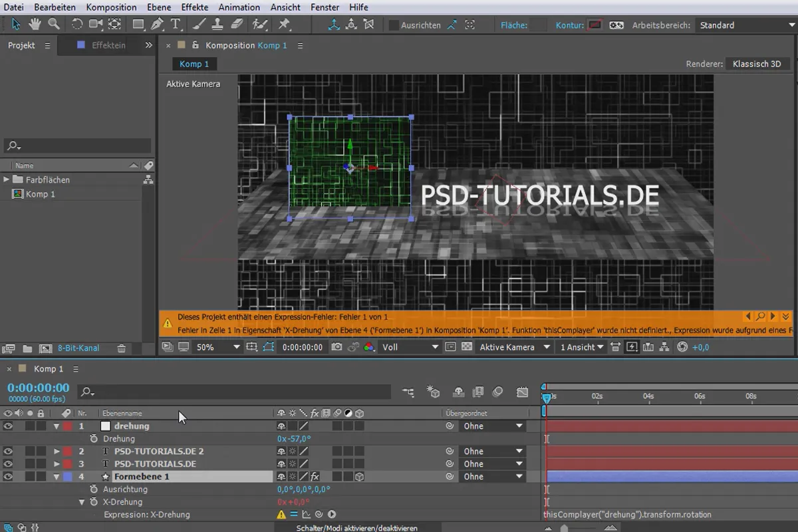The height and width of the screenshot is (532, 798).
Task: Open the 1 Ansicht layout dropdown
Action: (582, 347)
